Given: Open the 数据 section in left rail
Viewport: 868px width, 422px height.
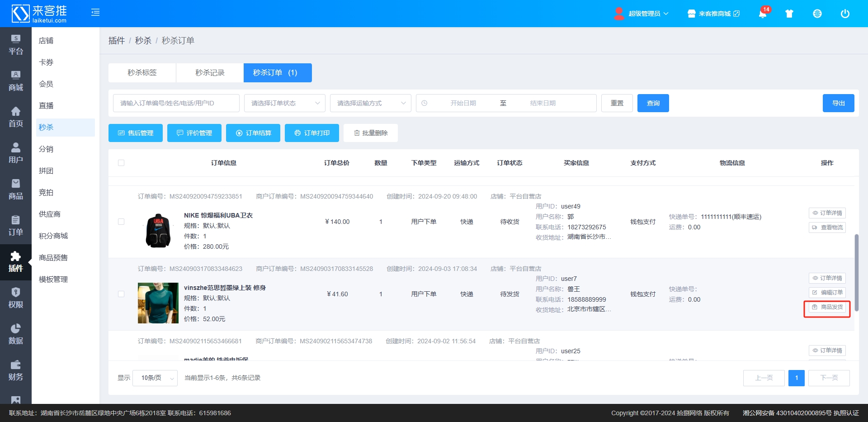Looking at the screenshot, I should click(x=16, y=334).
